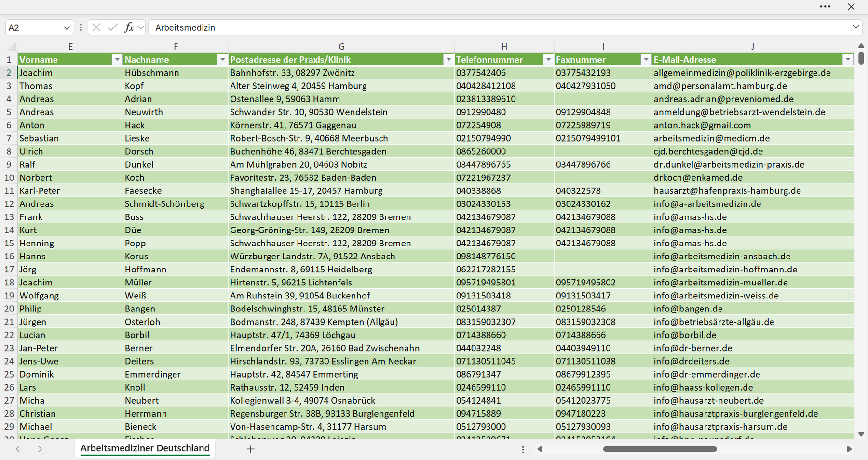Expand the formula bar with chevron
This screenshot has width=868, height=460.
tap(856, 27)
